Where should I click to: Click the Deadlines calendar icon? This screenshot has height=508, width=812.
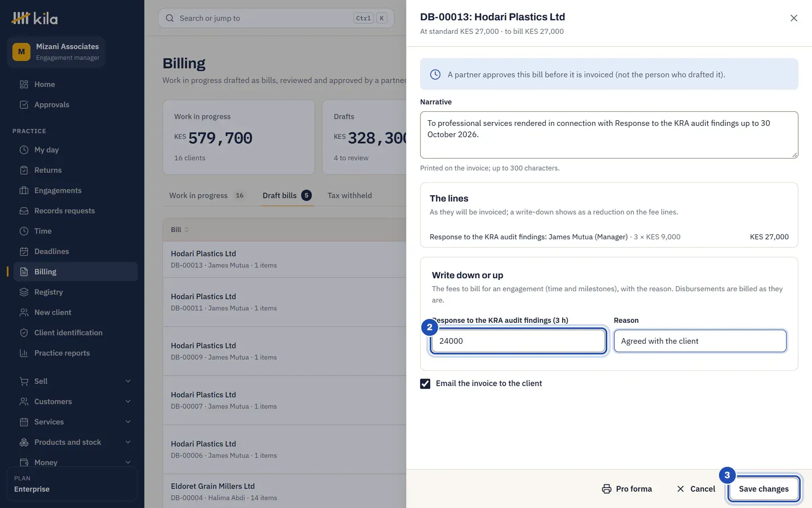click(24, 251)
